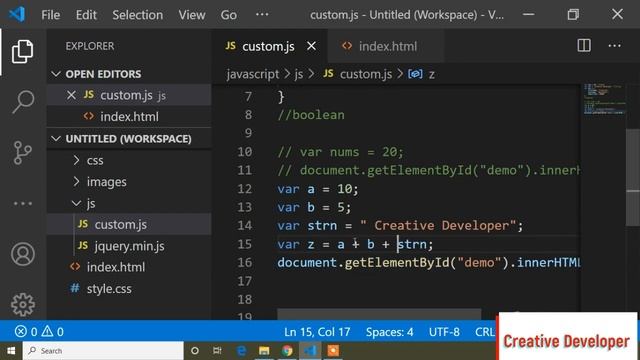Viewport: 640px width, 360px height.
Task: Close custom.js in Open Editors list
Action: click(x=71, y=95)
